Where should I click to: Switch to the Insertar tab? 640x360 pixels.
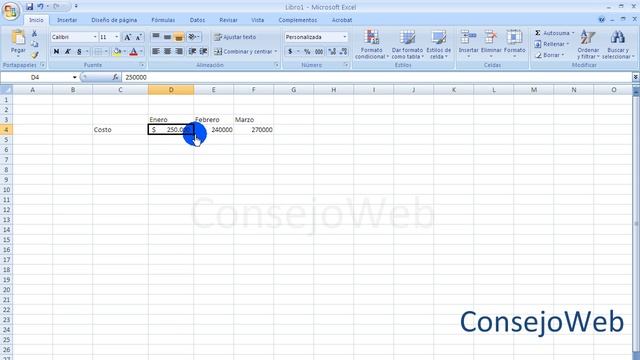pos(67,20)
